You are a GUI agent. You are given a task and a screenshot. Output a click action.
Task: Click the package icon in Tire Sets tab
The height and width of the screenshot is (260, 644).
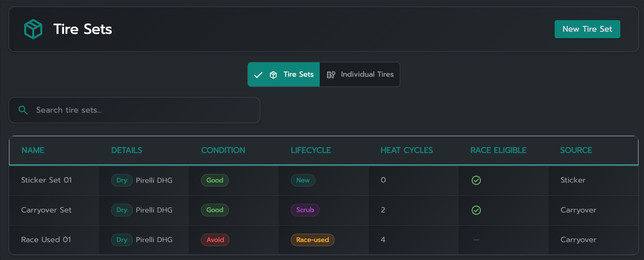point(273,75)
